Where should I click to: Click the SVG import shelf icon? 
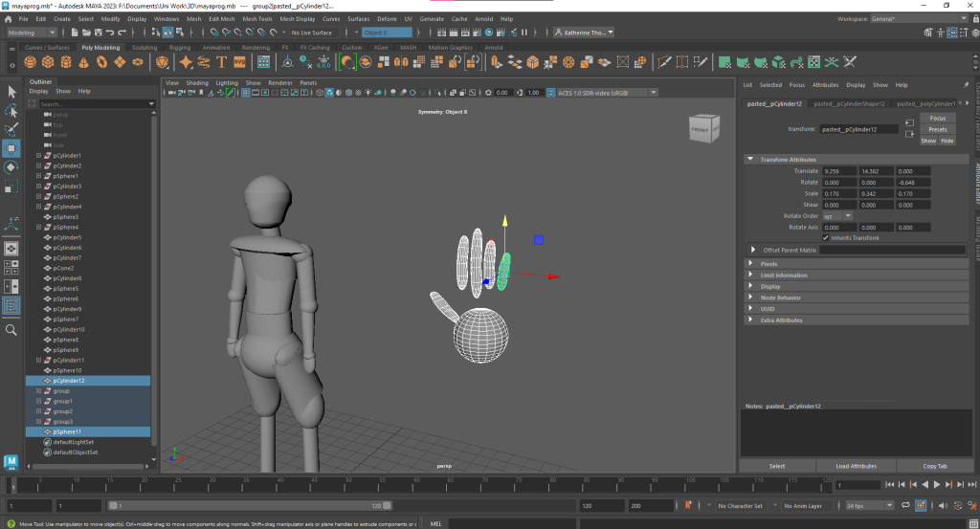click(x=239, y=62)
